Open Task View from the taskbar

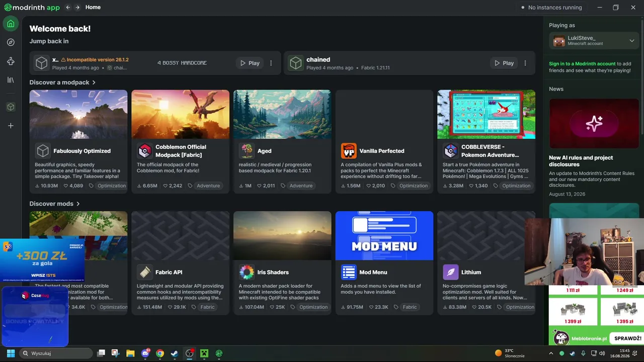[x=101, y=353]
